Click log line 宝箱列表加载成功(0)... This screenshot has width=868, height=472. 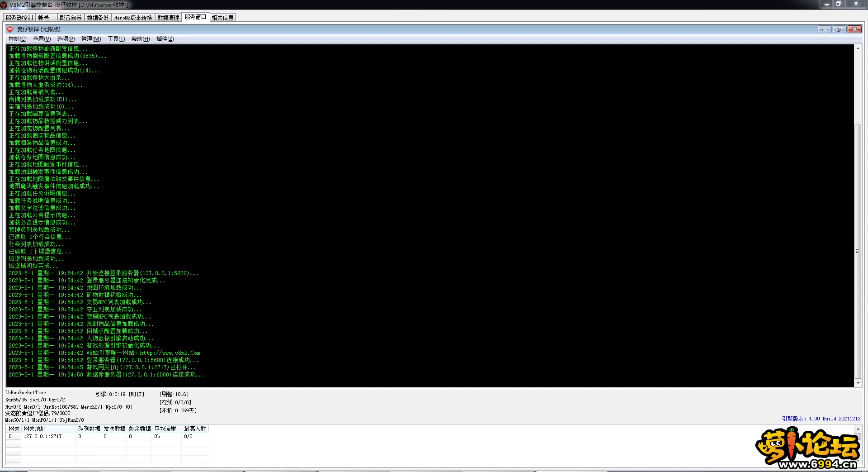pyautogui.click(x=41, y=107)
